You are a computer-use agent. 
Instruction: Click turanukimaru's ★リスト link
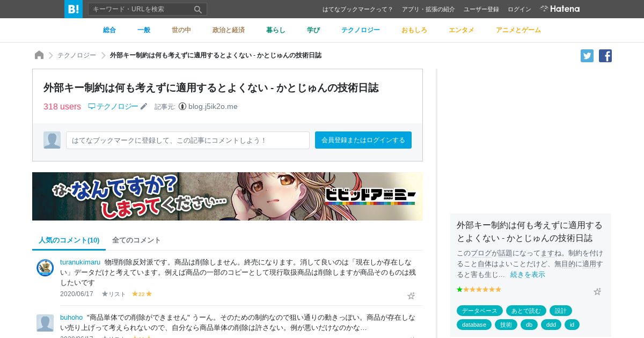tap(114, 294)
